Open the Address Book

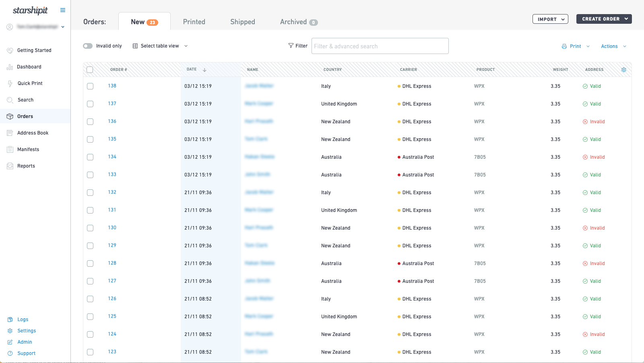[x=33, y=133]
